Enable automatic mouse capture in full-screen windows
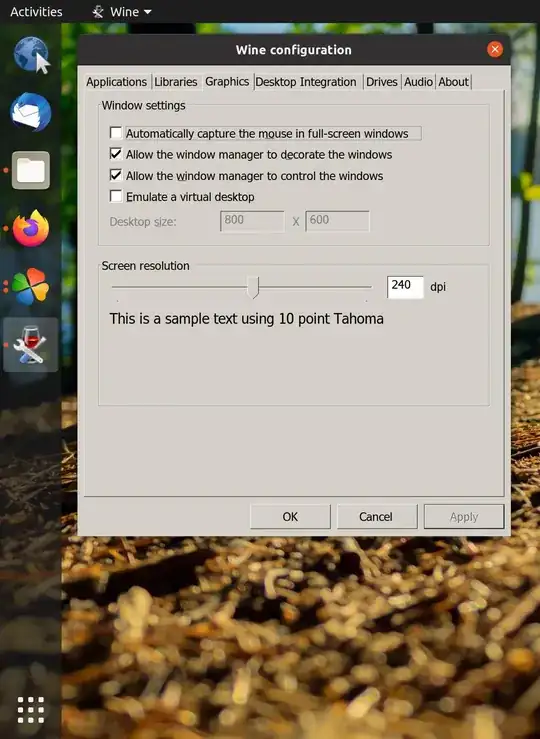Viewport: 540px width, 739px height. [116, 133]
